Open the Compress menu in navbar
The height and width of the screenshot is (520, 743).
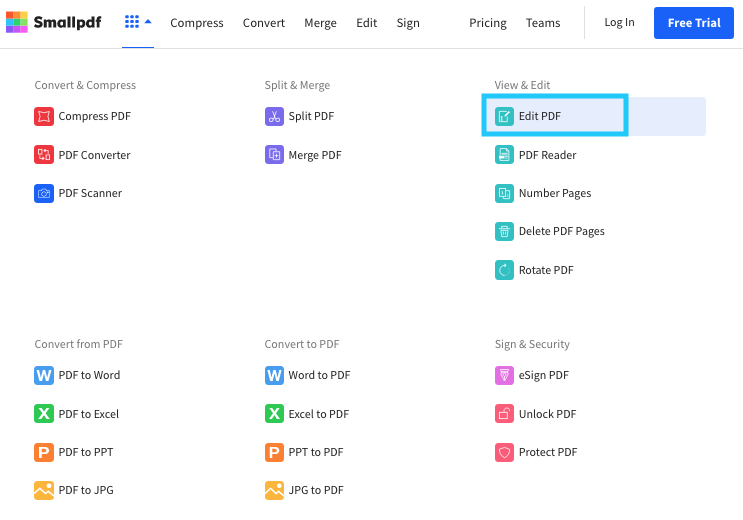coord(197,23)
